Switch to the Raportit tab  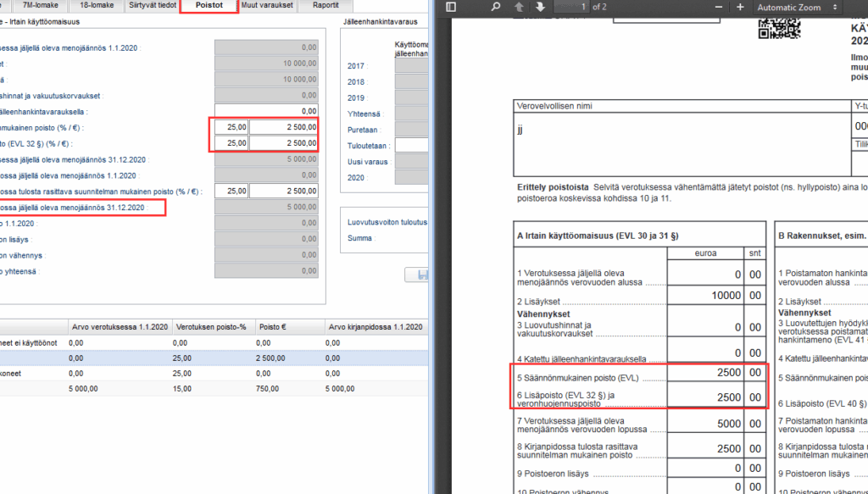325,6
